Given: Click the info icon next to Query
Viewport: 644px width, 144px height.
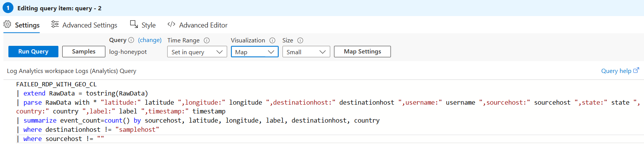Looking at the screenshot, I should tap(131, 40).
